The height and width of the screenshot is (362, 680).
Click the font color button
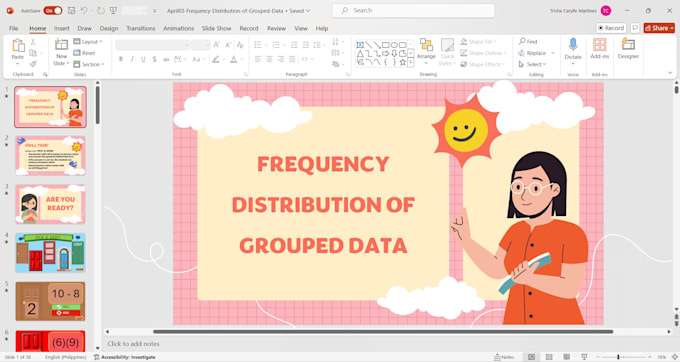coord(233,59)
